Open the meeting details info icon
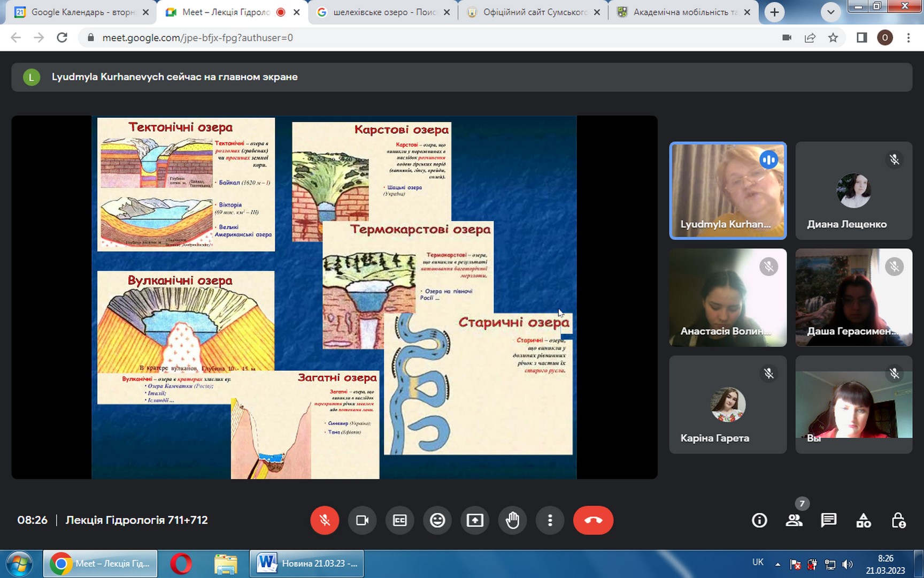Viewport: 924px width, 578px height. [x=759, y=520]
